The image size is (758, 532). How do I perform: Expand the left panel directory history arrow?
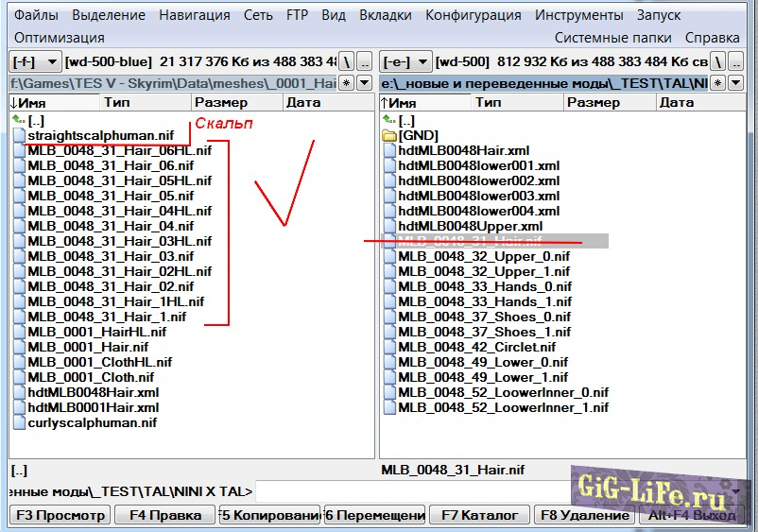[365, 83]
